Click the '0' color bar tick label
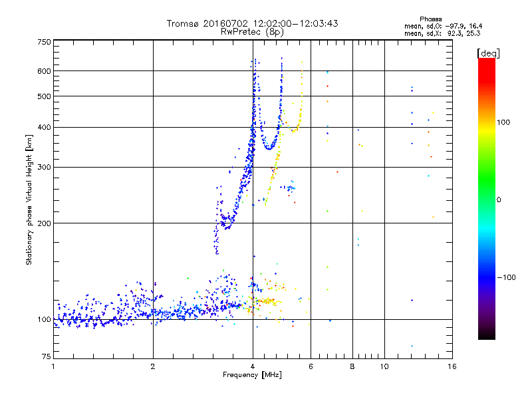 coord(499,200)
